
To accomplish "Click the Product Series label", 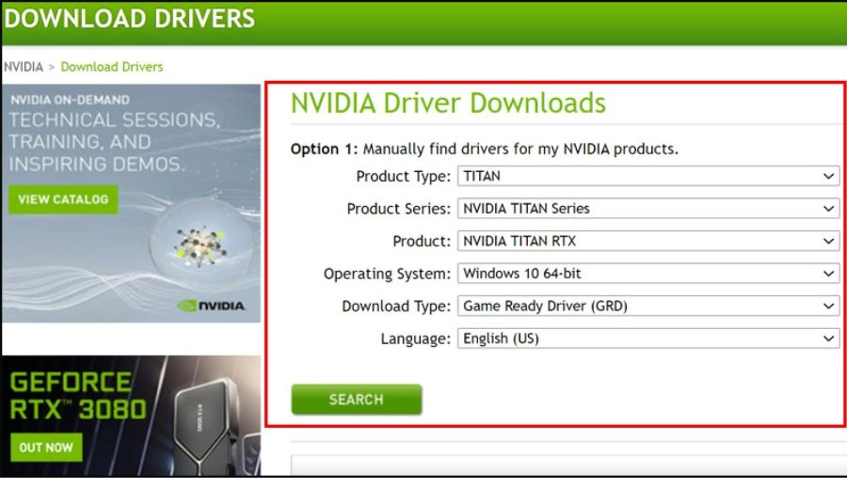I will 399,209.
